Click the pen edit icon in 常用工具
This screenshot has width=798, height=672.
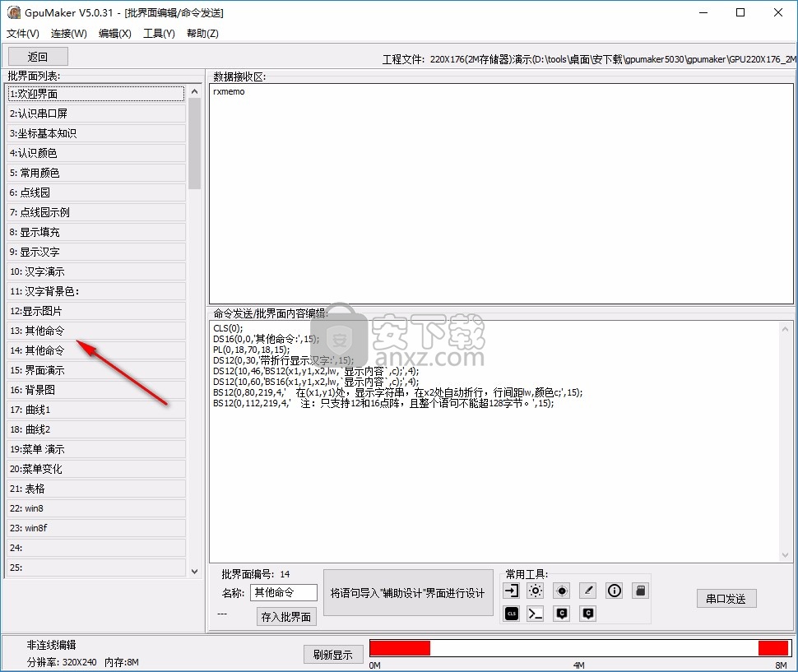(x=588, y=591)
